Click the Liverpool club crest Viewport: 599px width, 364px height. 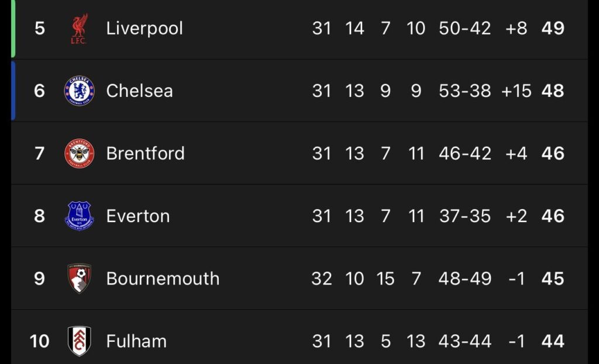[79, 29]
